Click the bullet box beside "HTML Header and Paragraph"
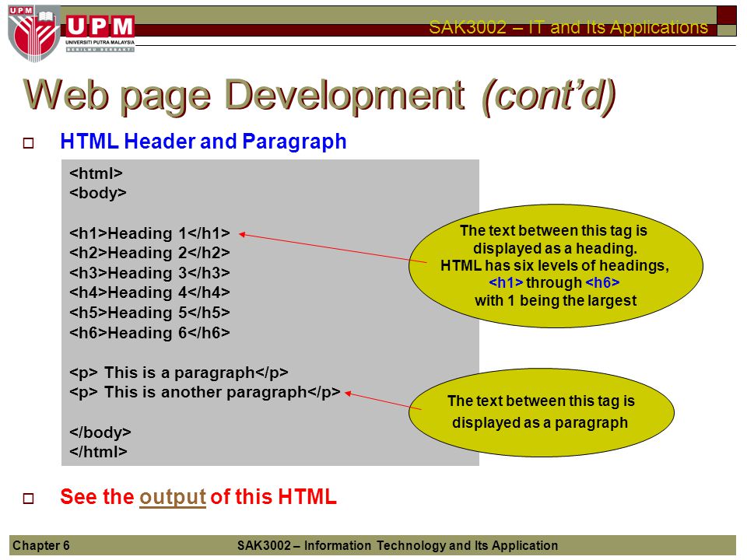 [x=29, y=143]
